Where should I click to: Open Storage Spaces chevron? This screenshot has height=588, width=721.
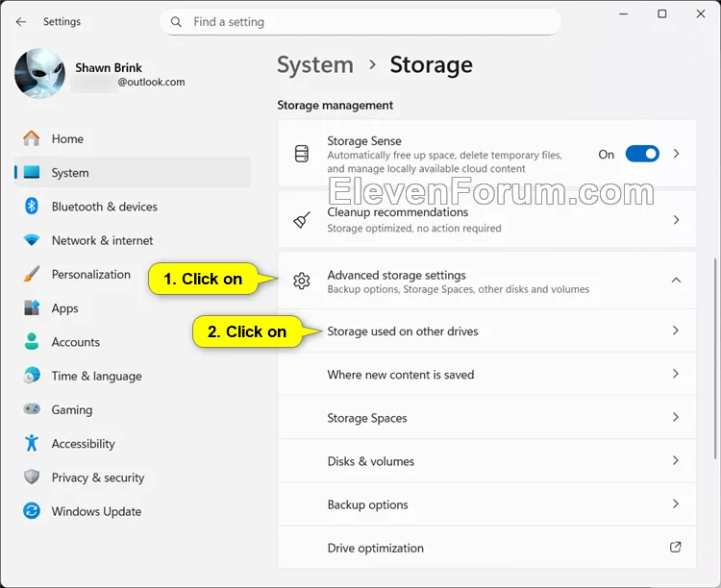(x=676, y=417)
